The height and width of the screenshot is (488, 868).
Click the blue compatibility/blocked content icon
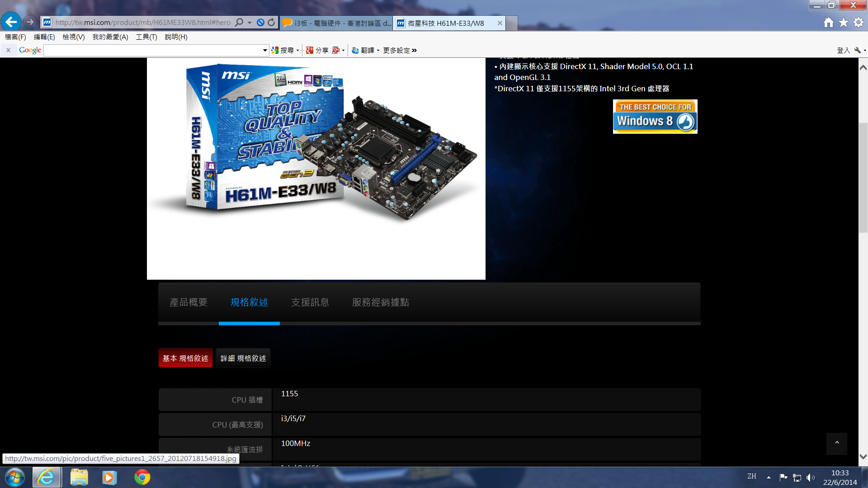tap(260, 22)
